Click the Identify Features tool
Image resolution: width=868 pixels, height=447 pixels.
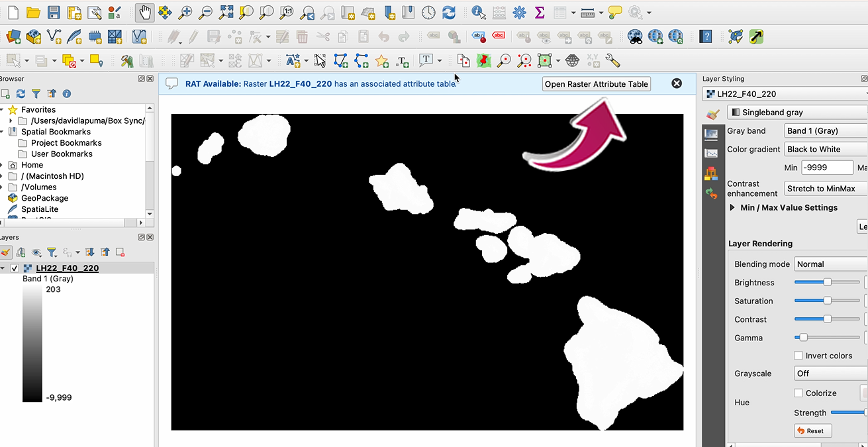coord(477,12)
